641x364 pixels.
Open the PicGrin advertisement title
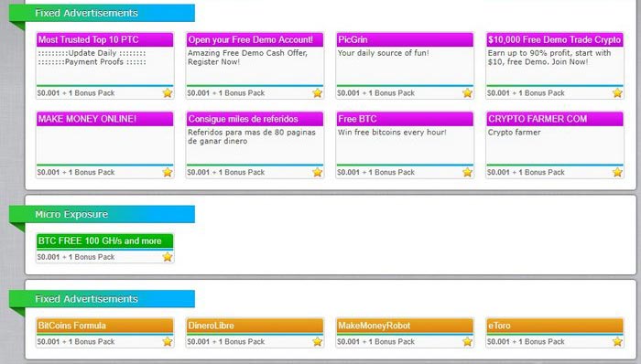405,39
